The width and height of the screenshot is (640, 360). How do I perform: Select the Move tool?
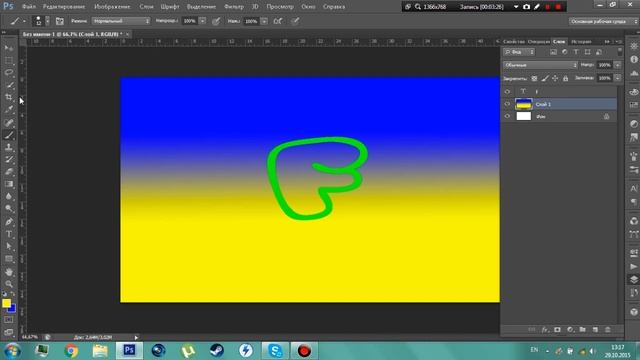(9, 48)
